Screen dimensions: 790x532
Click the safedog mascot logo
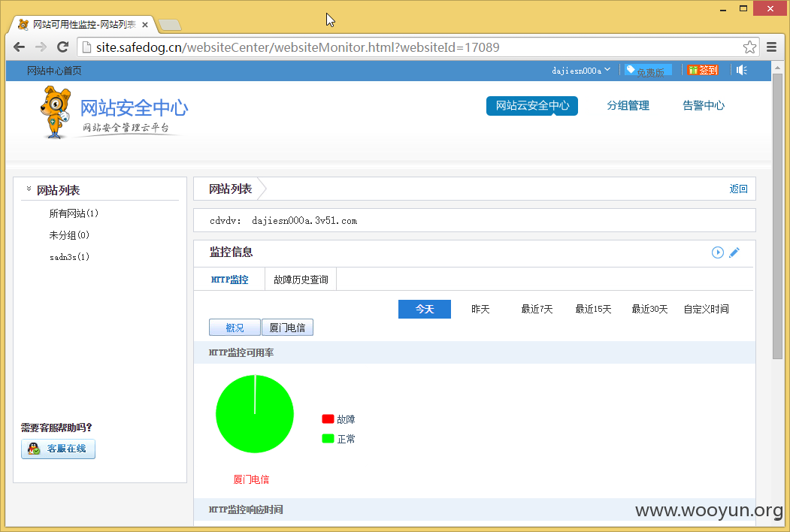tap(55, 112)
